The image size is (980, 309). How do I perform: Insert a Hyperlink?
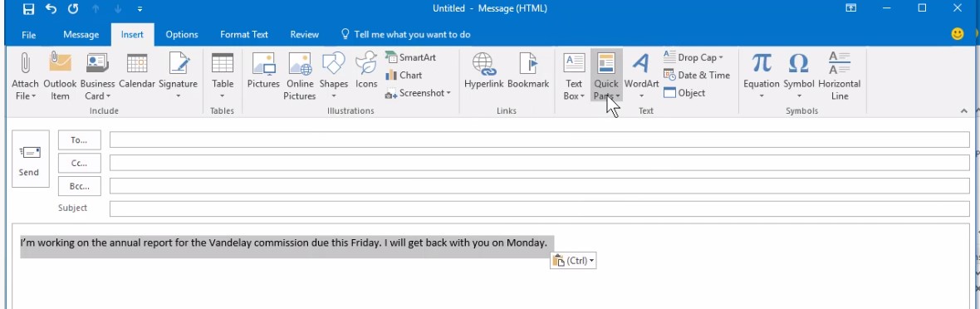pos(483,71)
